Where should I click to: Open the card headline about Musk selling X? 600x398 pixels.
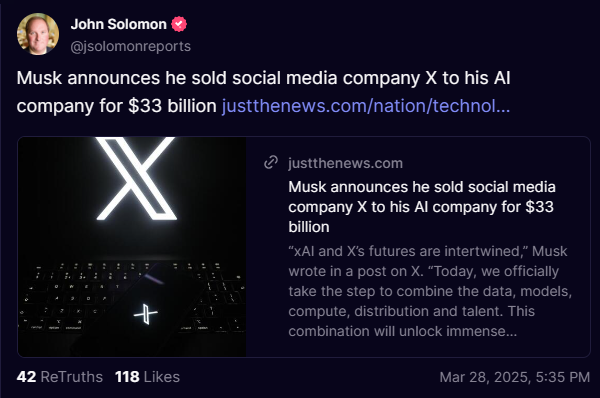422,207
